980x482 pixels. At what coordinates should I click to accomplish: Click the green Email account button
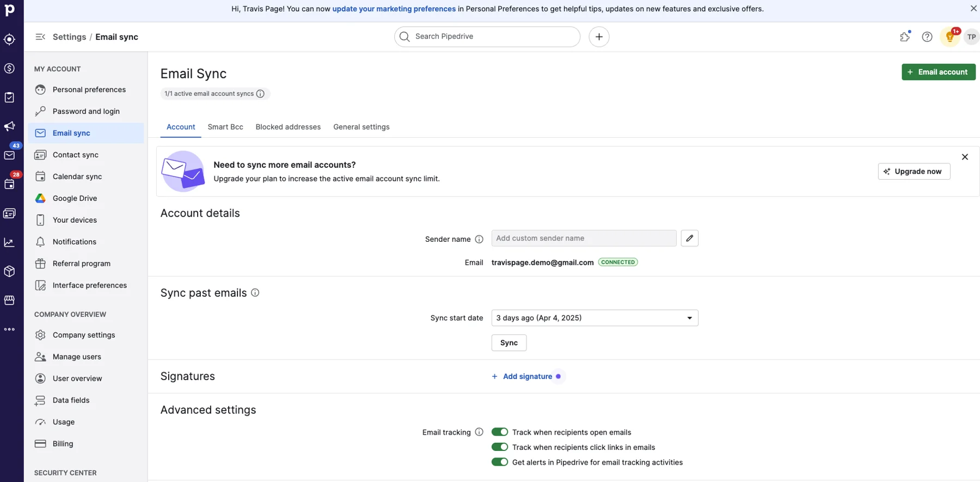[x=938, y=72]
